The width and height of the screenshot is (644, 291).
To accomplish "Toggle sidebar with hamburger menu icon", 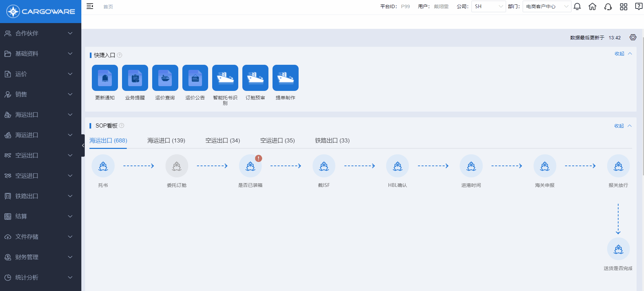I will [x=90, y=6].
